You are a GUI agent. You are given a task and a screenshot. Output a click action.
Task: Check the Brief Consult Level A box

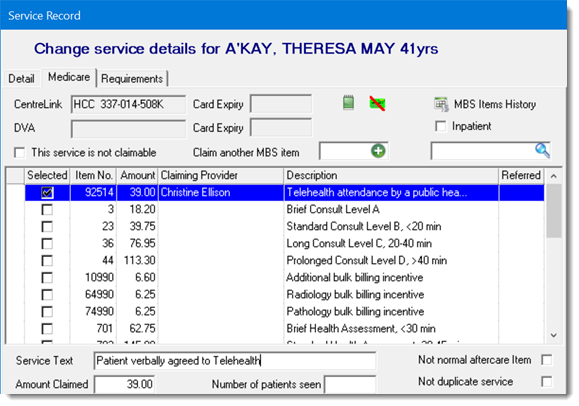pos(47,209)
